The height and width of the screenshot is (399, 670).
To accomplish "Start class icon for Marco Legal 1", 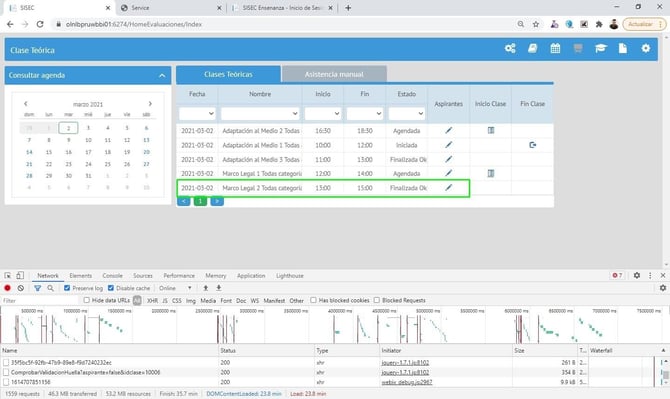I will (x=491, y=173).
